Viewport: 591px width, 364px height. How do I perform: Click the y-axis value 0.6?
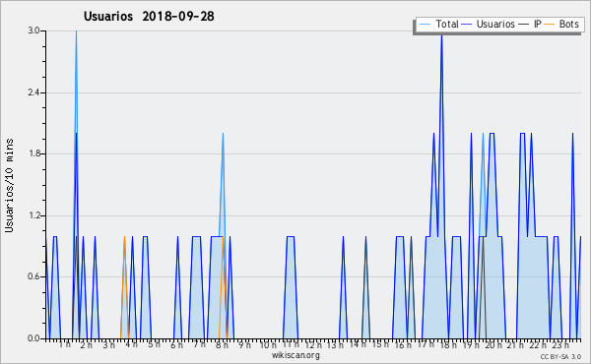[x=33, y=276]
